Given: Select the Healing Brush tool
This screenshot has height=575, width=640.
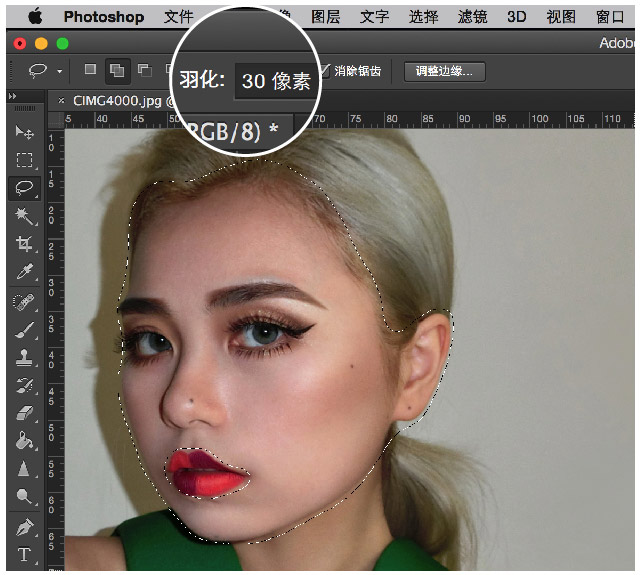Looking at the screenshot, I should coord(25,301).
